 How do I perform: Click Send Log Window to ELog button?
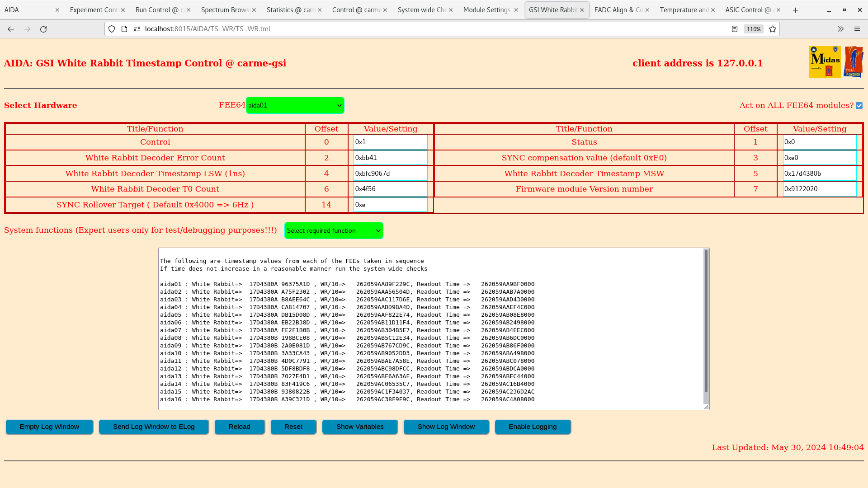(154, 427)
